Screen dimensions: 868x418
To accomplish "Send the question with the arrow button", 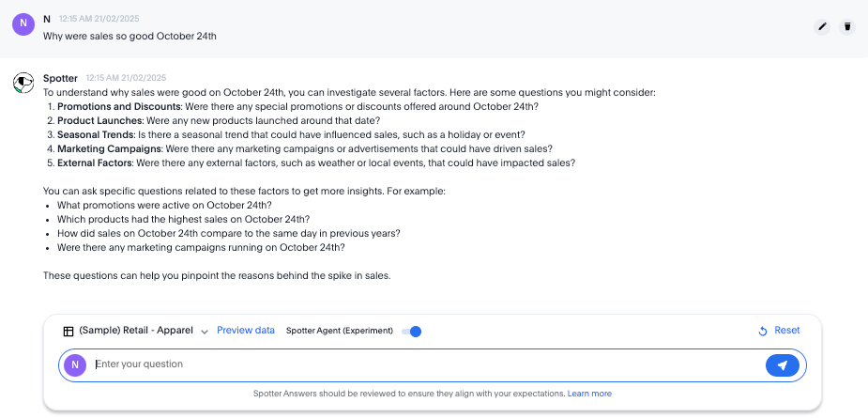I will (782, 364).
